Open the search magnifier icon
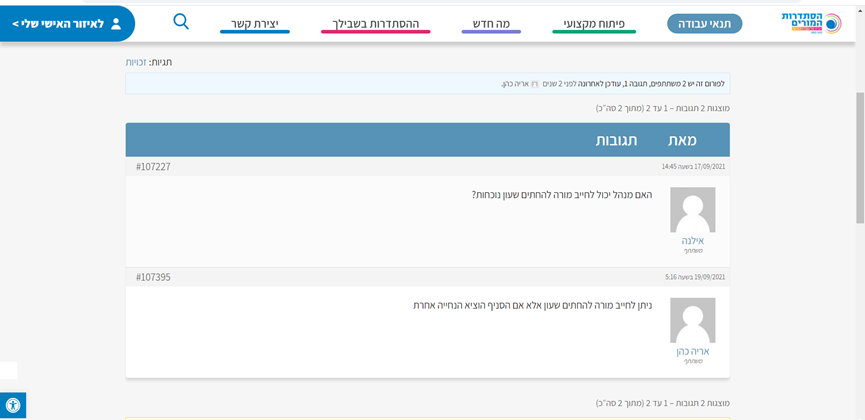The height and width of the screenshot is (420, 865). tap(181, 22)
